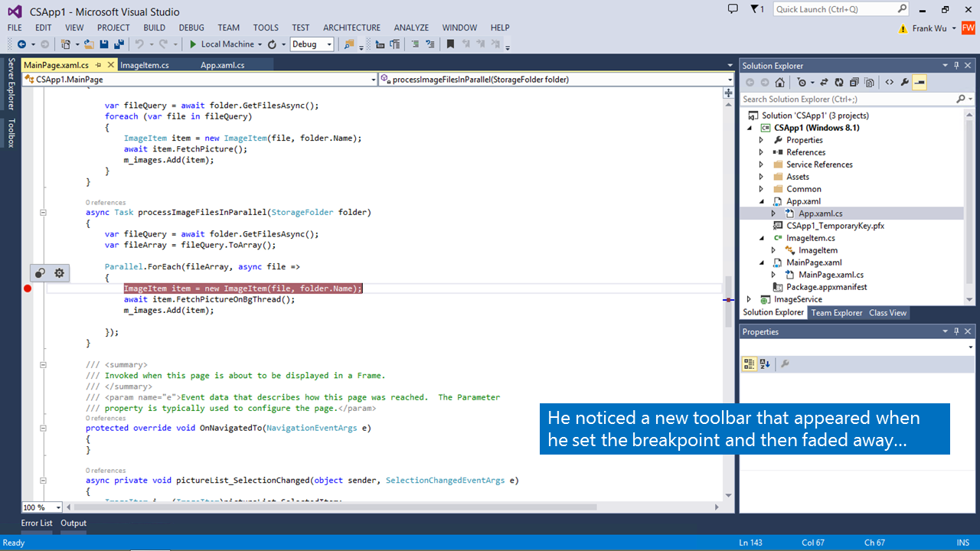Image resolution: width=980 pixels, height=551 pixels.
Task: Click the Properties wrench icon in Solution Explorer toolbar
Action: click(x=904, y=83)
